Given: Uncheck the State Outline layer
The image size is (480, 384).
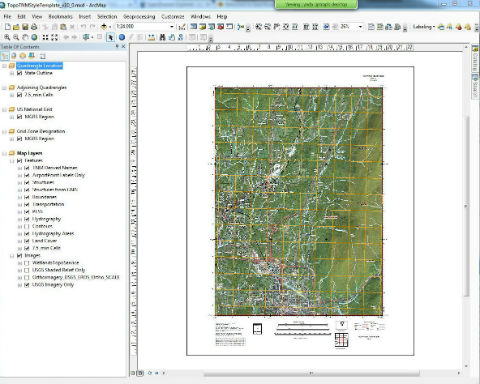Looking at the screenshot, I should click(x=19, y=73).
